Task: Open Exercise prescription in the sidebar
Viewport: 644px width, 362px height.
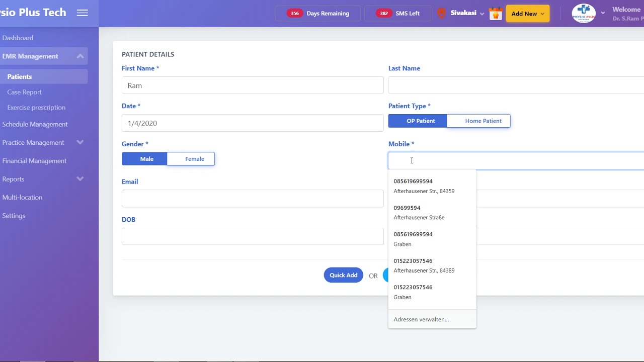Action: [36, 108]
